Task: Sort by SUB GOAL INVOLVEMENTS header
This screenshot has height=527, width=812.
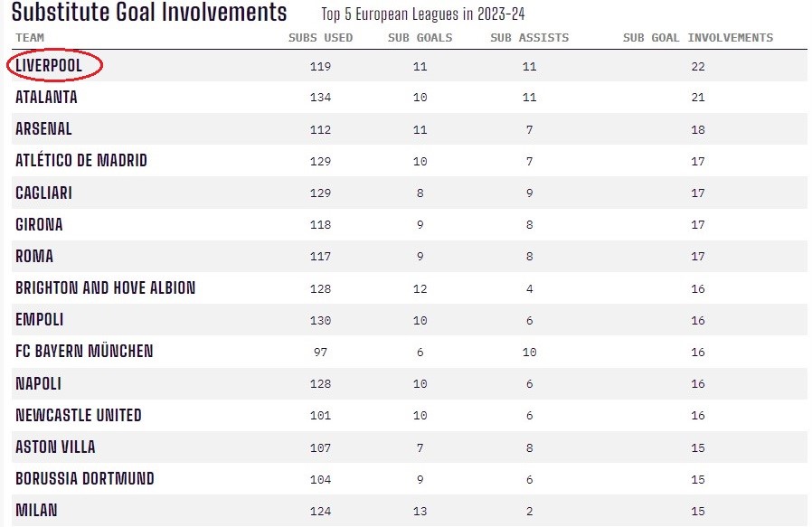Action: [697, 38]
